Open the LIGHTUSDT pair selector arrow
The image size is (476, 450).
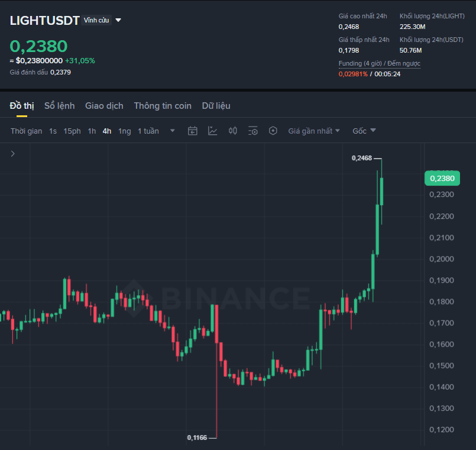pyautogui.click(x=118, y=20)
